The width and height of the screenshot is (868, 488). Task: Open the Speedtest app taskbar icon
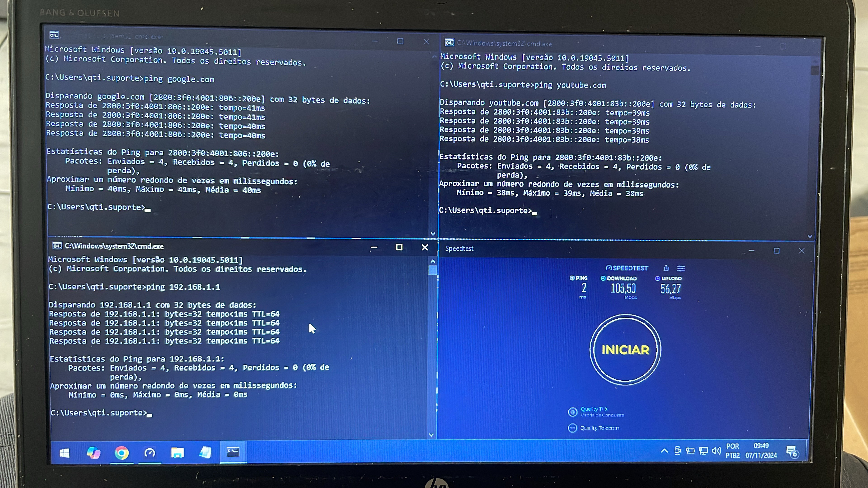coord(150,453)
